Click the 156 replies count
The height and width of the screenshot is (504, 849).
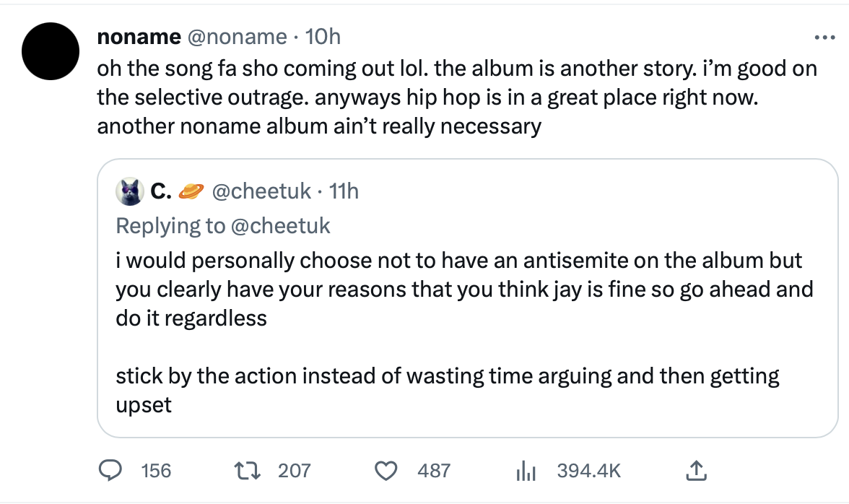click(x=156, y=471)
